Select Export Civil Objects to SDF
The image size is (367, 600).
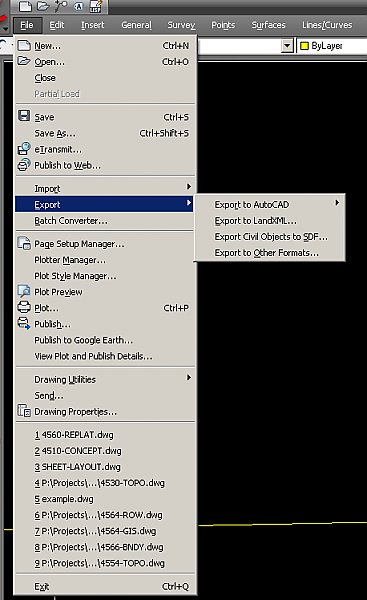click(x=270, y=237)
